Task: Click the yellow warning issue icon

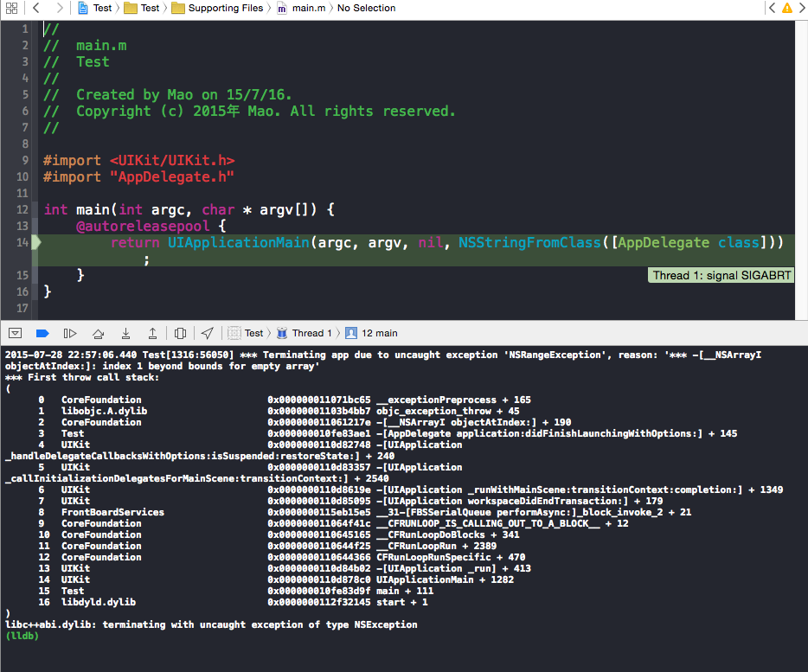Action: coord(786,8)
